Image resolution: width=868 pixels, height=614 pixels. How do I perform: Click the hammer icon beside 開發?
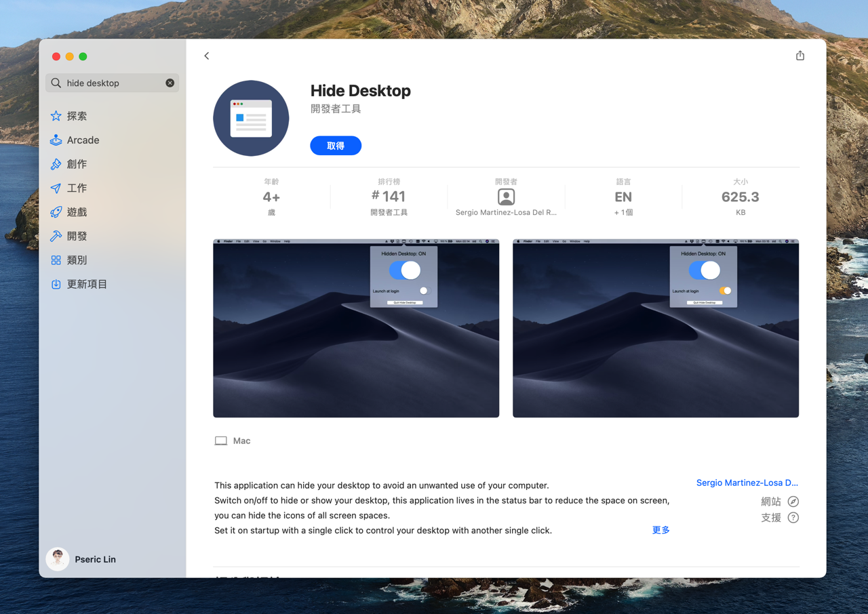(x=56, y=236)
